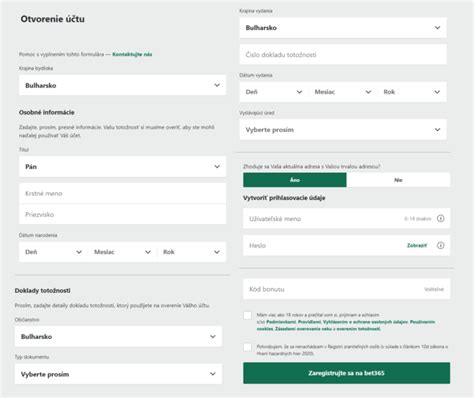Open birth date Deň dropdown
The width and height of the screenshot is (474, 398).
(x=53, y=252)
